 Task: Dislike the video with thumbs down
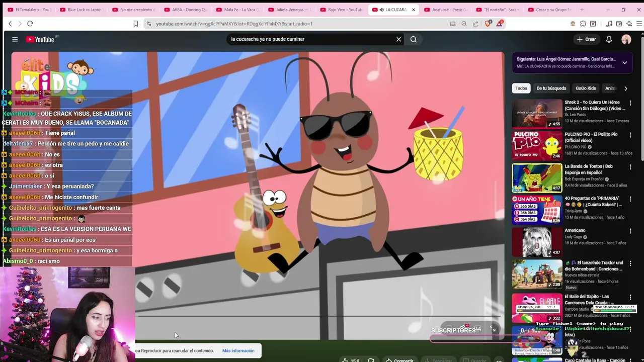coord(371,360)
